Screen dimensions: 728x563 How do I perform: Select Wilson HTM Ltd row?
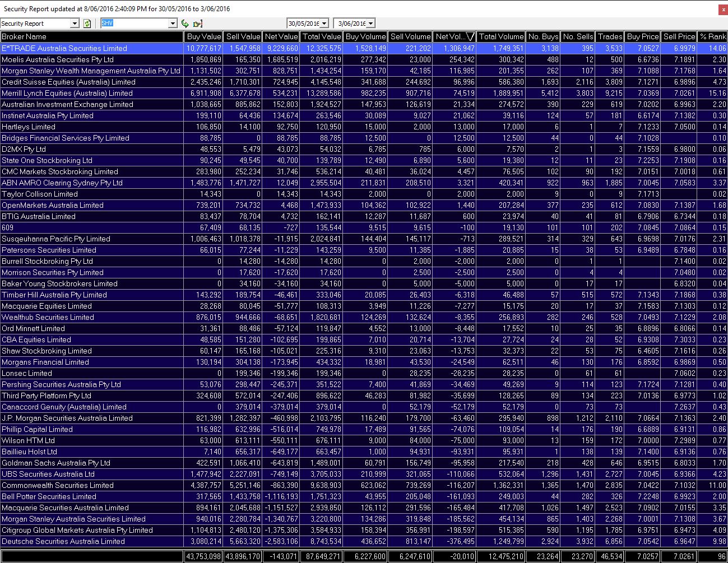point(364,440)
